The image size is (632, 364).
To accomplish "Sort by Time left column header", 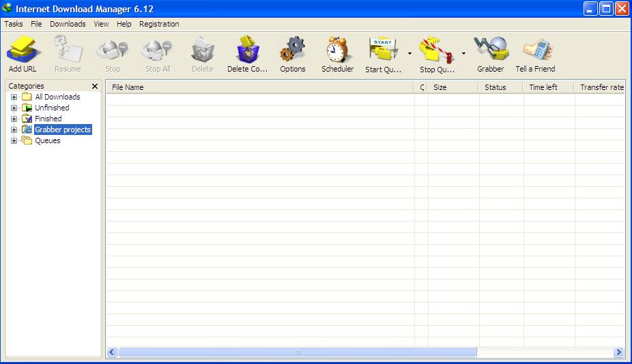I will (x=549, y=87).
